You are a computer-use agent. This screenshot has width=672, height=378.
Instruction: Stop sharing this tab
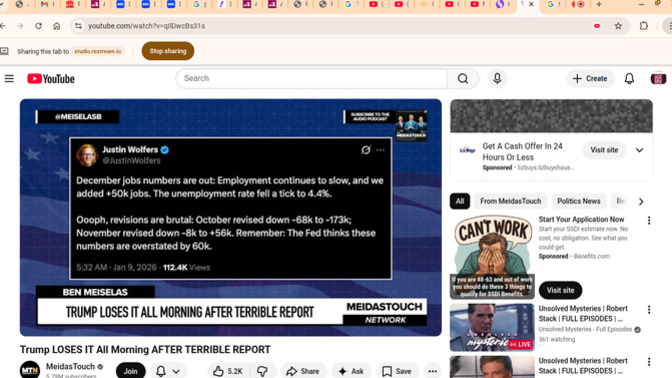(x=168, y=51)
